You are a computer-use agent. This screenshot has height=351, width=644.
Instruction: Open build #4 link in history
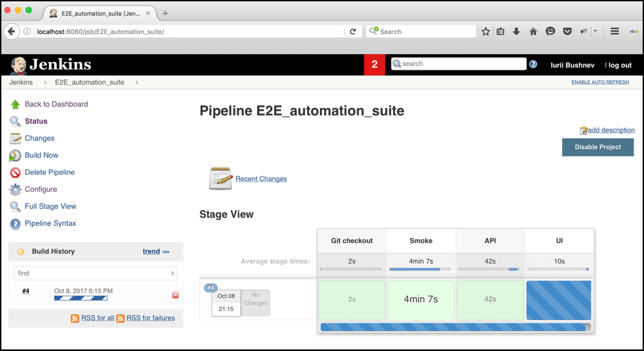pos(25,291)
